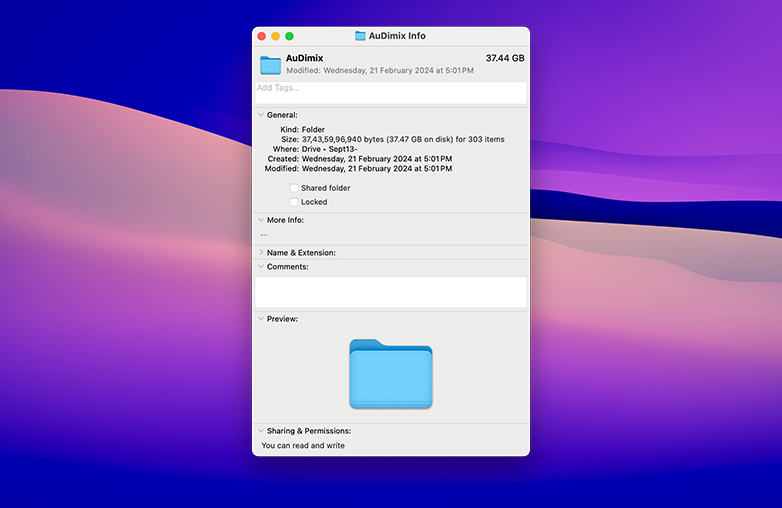Collapse the More Info section
The width and height of the screenshot is (782, 508).
261,220
